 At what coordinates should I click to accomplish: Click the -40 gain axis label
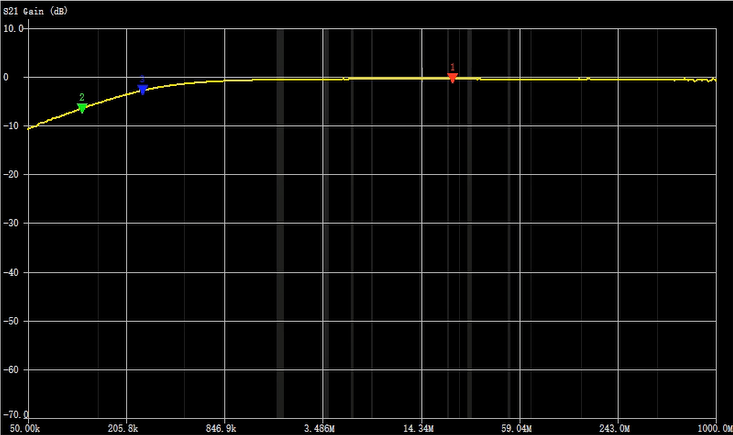(13, 272)
